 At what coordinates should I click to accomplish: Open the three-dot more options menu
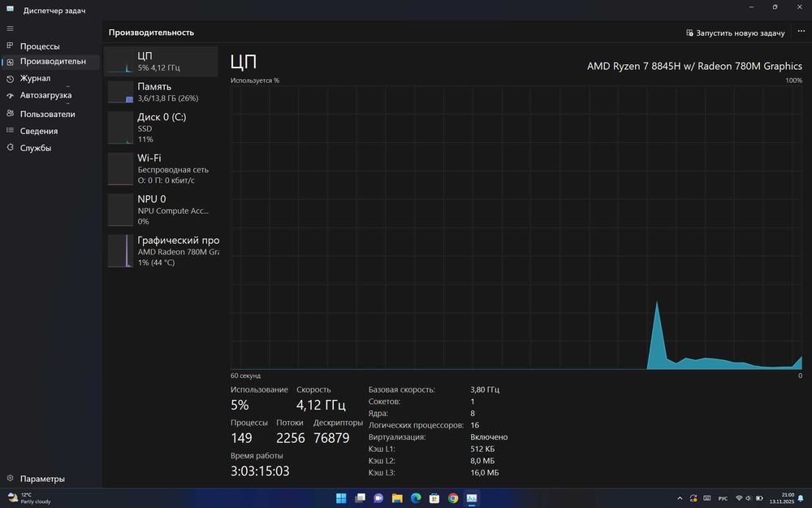coord(801,33)
